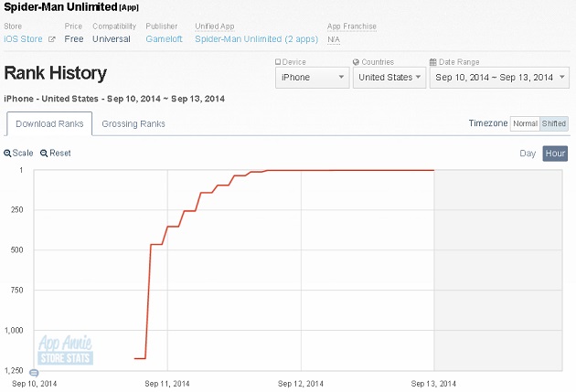Select the Download Ranks tab
Screen dimensions: 576x392
coord(49,124)
